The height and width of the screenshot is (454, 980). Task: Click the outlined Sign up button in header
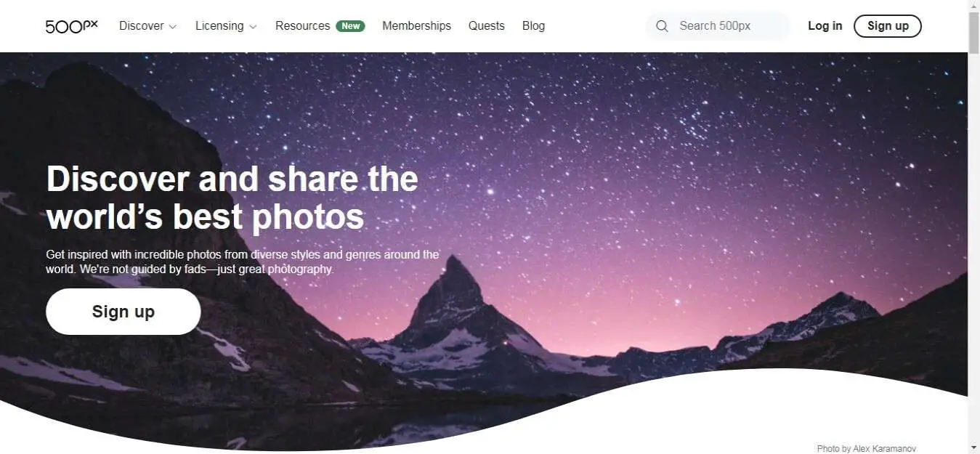coord(888,26)
